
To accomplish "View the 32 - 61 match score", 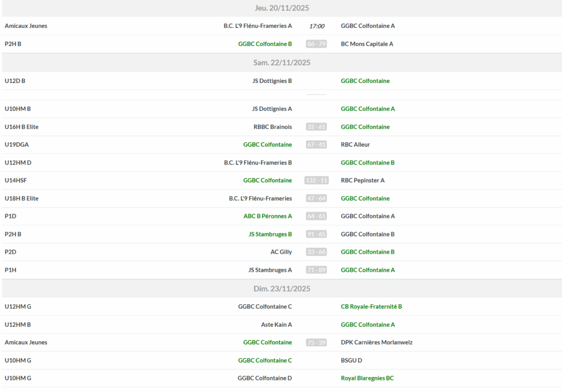I will (x=316, y=127).
